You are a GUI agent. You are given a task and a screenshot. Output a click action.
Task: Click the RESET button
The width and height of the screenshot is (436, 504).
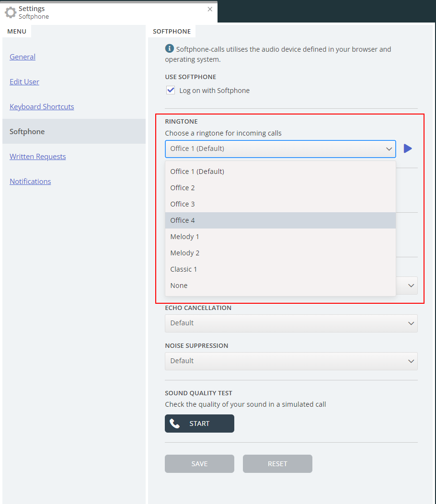(277, 464)
